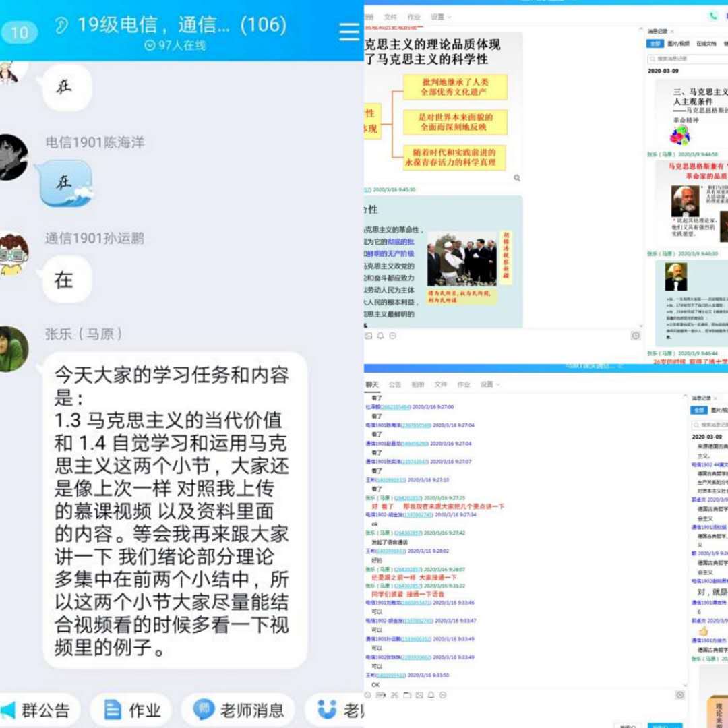The image size is (728, 728).
Task: Switch to 聊天 tab in lower window
Action: coord(372,384)
